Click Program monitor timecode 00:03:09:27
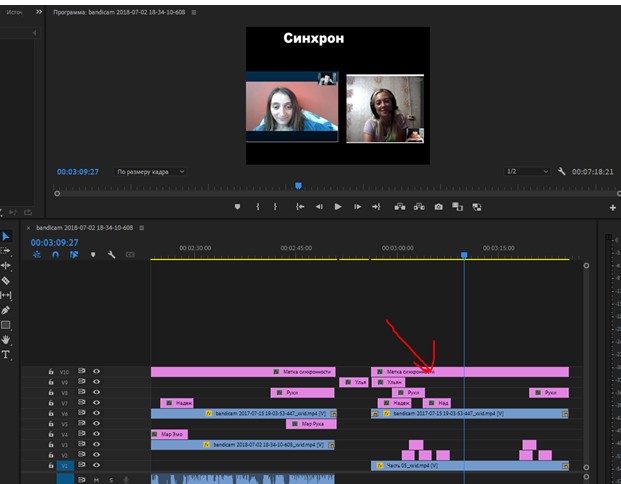 point(78,172)
